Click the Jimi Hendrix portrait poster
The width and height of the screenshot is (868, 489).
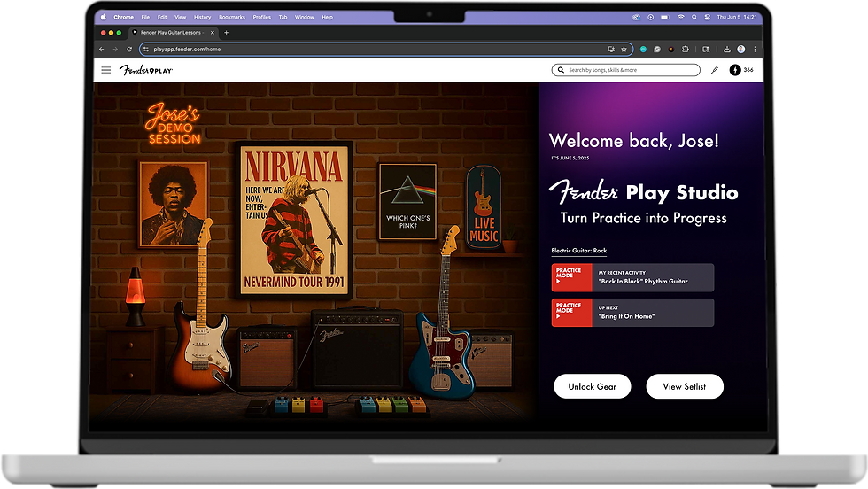(174, 205)
